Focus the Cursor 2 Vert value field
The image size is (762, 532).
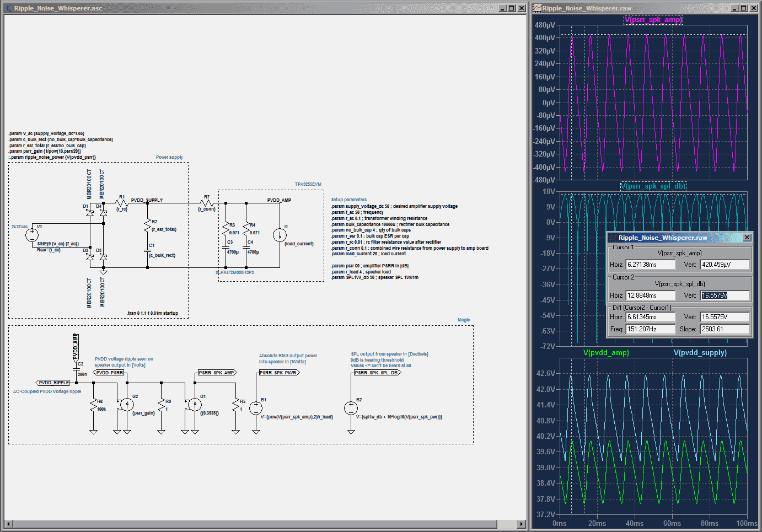pos(725,295)
